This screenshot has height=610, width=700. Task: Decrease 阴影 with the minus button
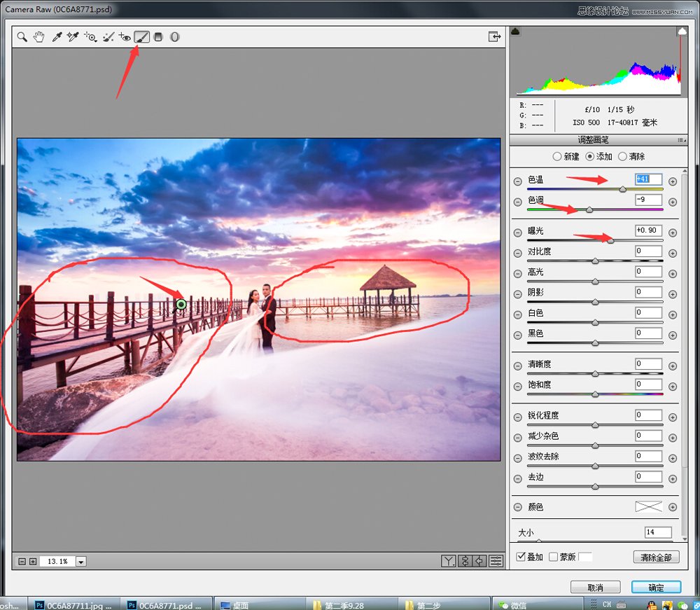[517, 294]
